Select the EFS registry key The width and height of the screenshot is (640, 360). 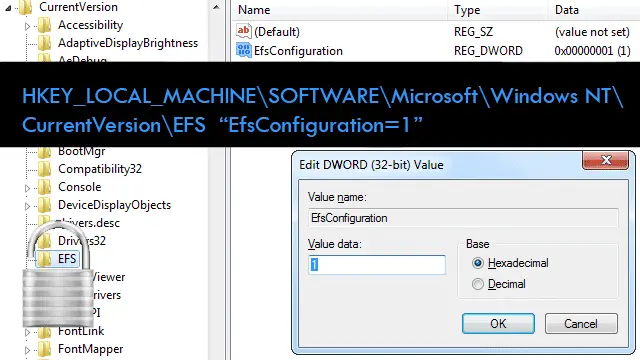tap(67, 259)
